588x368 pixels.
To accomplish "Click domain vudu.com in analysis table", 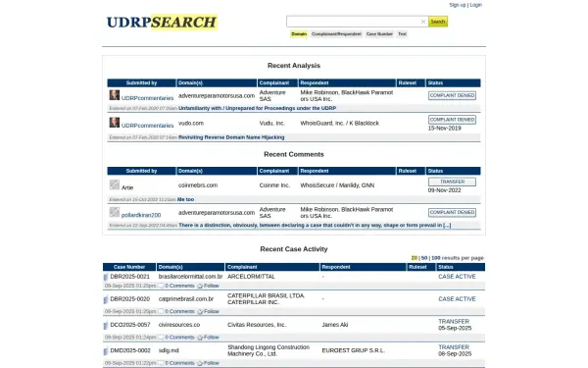I will (x=191, y=124).
